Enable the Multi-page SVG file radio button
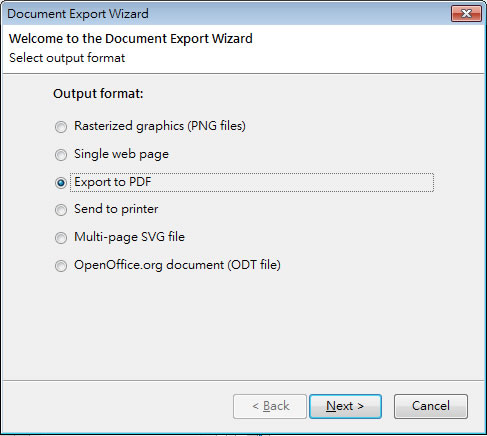The width and height of the screenshot is (487, 436). pyautogui.click(x=61, y=238)
